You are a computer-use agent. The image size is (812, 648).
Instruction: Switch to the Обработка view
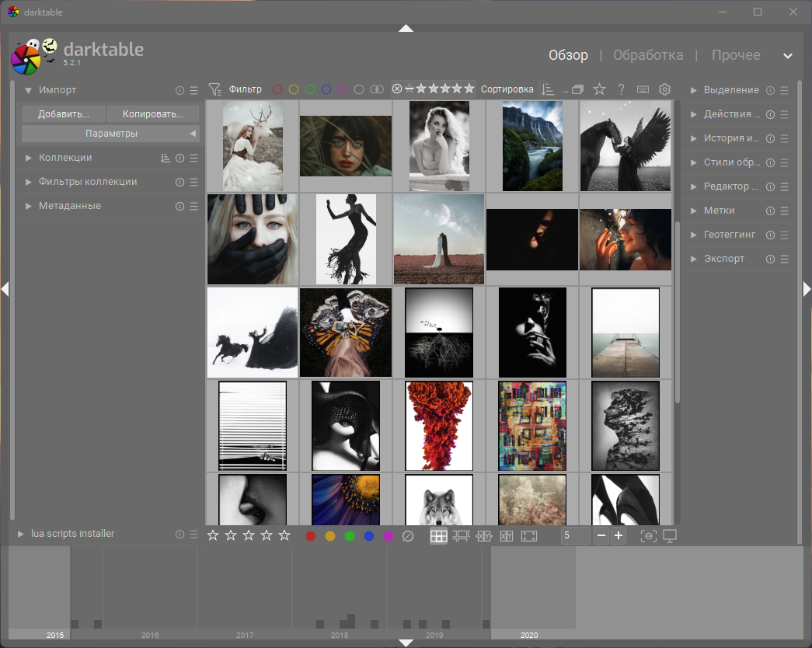pos(648,55)
